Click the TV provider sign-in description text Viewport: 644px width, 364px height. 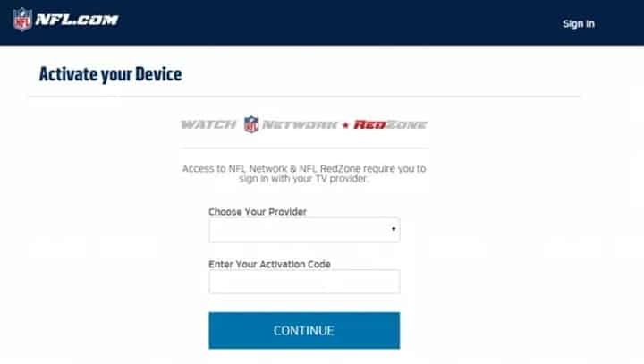(x=304, y=174)
